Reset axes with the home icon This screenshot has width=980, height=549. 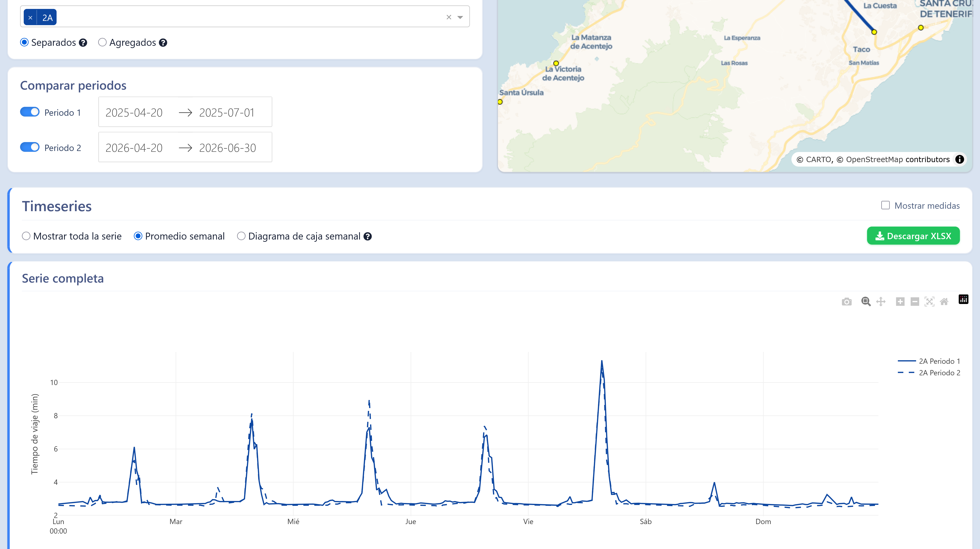click(x=944, y=302)
